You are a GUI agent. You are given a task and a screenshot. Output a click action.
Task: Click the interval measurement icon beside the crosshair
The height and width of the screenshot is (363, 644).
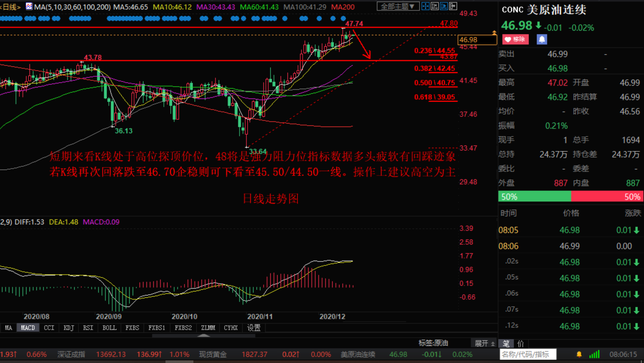click(x=435, y=6)
